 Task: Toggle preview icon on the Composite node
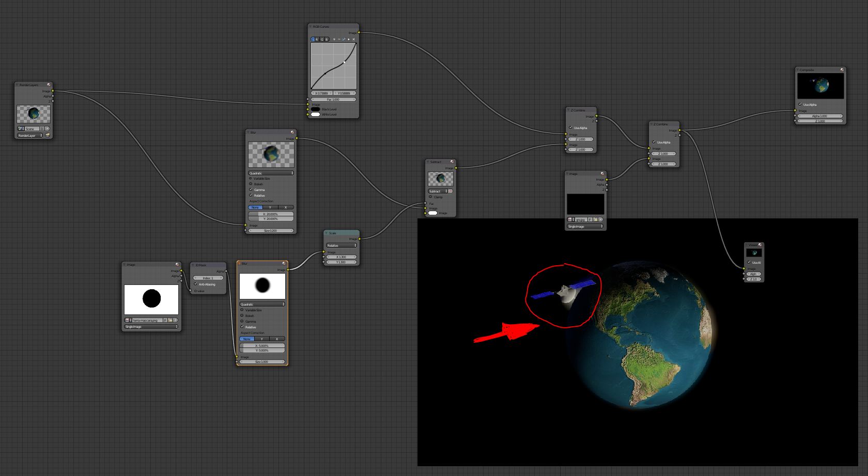point(842,70)
